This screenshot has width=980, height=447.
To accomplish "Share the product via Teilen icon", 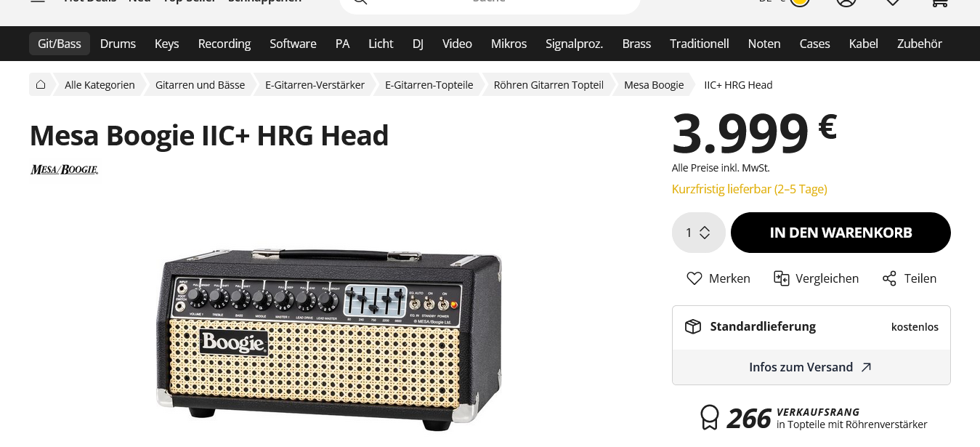I will click(x=889, y=278).
